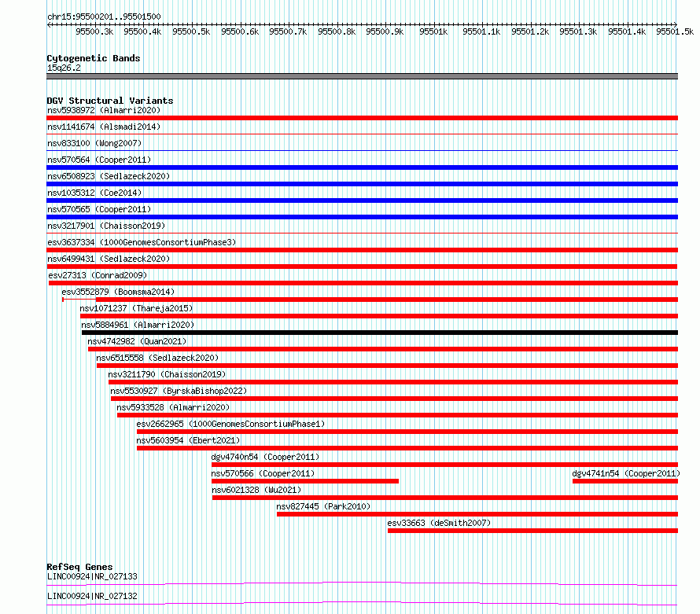The height and width of the screenshot is (614, 700).
Task: Click the black nsv5884961 variant bar
Action: click(380, 333)
